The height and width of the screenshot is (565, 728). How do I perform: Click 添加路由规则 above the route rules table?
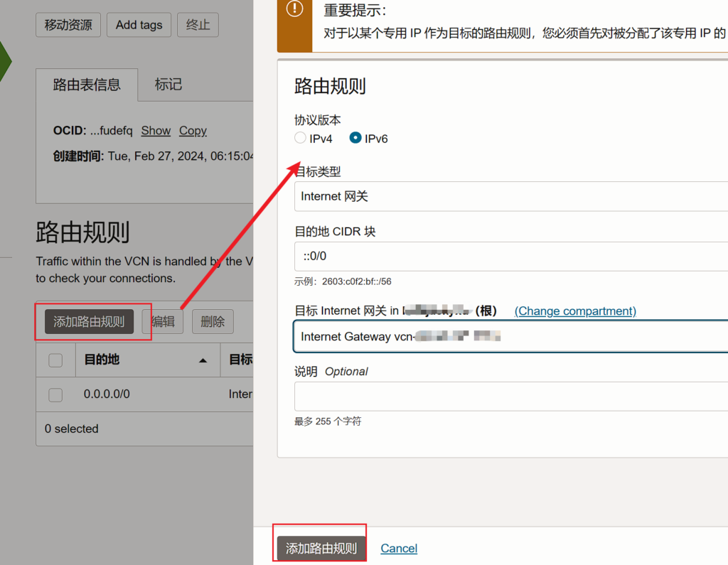click(x=89, y=322)
